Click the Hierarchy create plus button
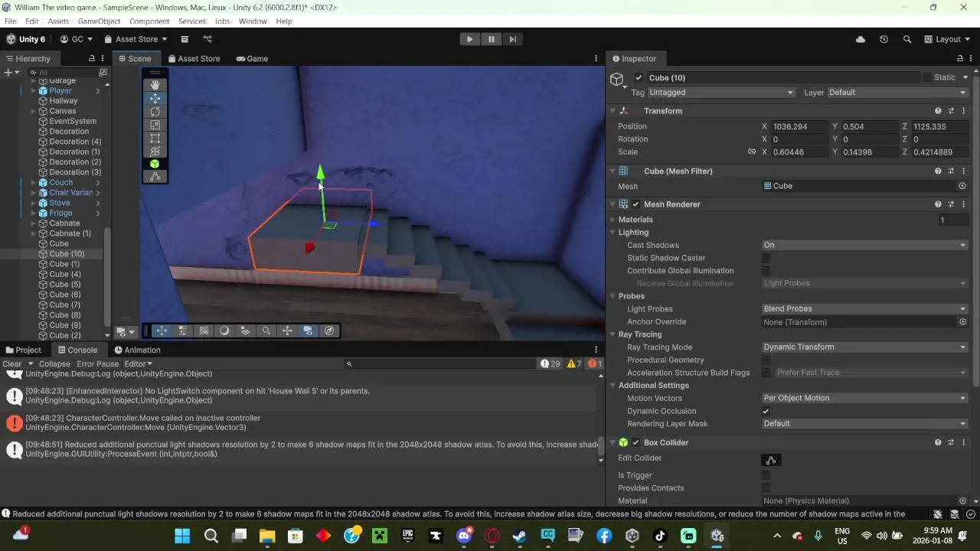 (8, 73)
